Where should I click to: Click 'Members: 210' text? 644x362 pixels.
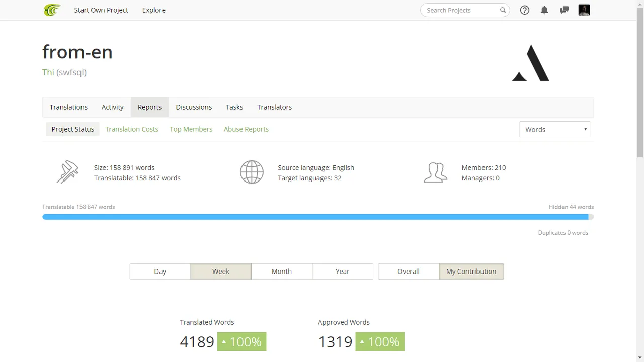click(x=484, y=168)
